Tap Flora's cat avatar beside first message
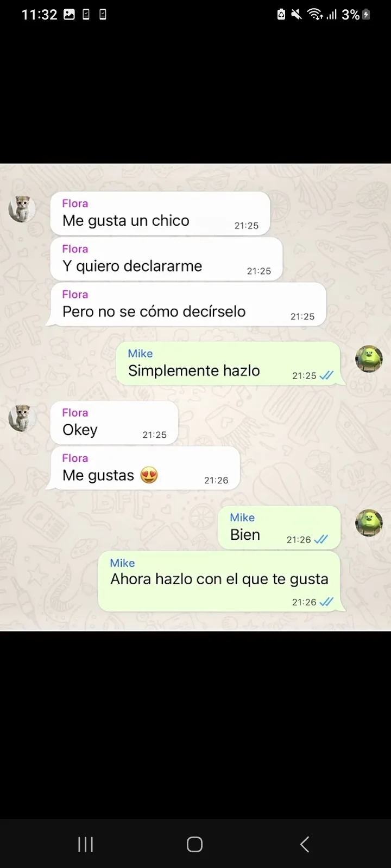 [x=22, y=209]
